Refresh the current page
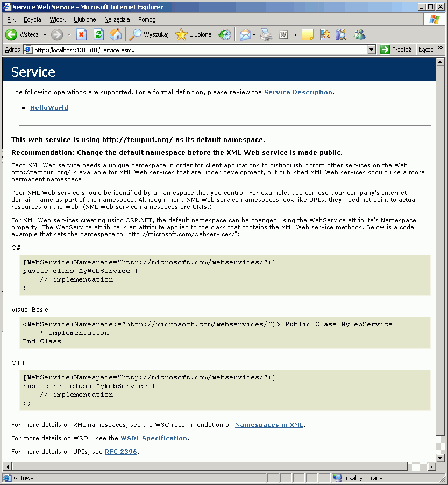448x485 pixels. [98, 34]
